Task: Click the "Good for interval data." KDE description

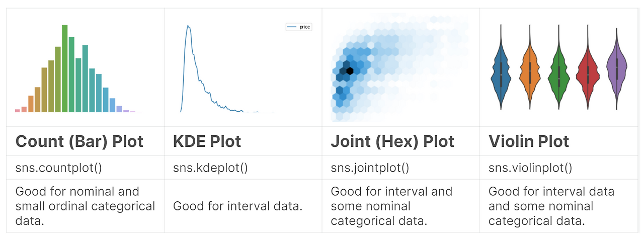Action: [x=237, y=206]
